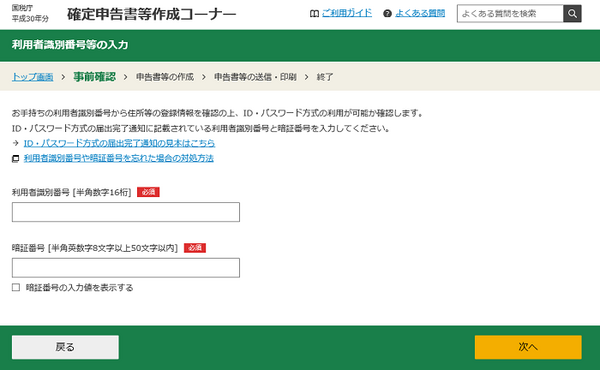Focus the 暗証番号 input field
Image resolution: width=600 pixels, height=370 pixels.
[x=126, y=268]
